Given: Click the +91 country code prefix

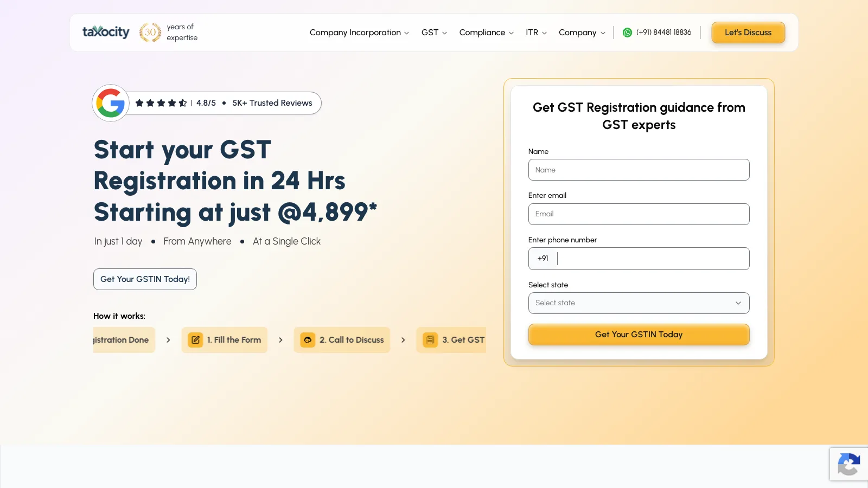Looking at the screenshot, I should click(542, 259).
